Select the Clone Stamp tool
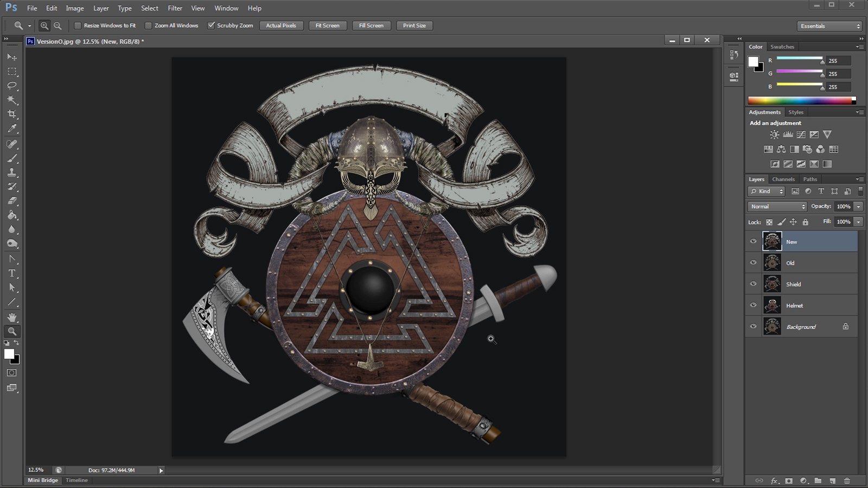 [x=12, y=172]
